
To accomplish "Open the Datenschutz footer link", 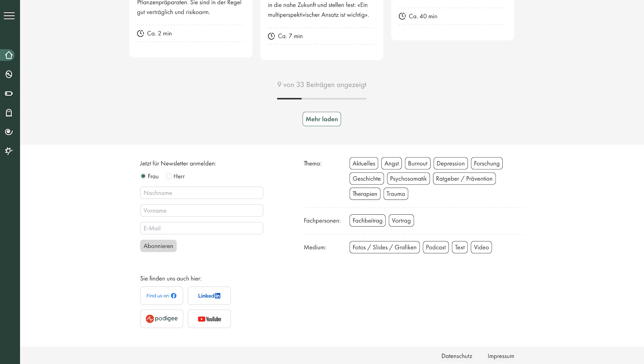I will [457, 356].
